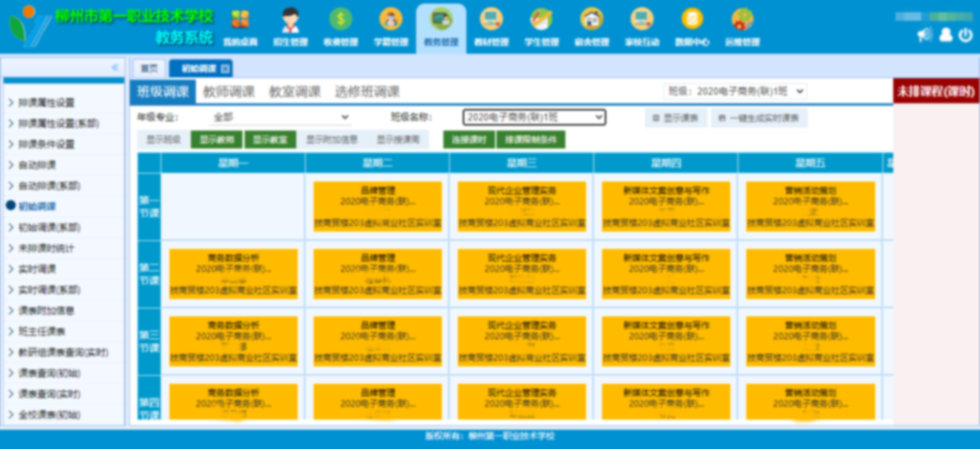Screen dimensions: 980x449
Task: Click 一键生成实时课表 button
Action: [x=760, y=118]
